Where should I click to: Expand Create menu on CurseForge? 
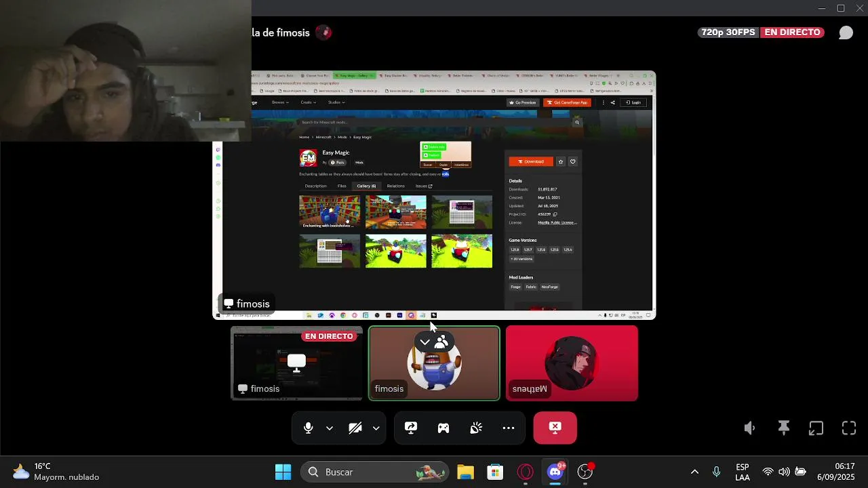[309, 102]
